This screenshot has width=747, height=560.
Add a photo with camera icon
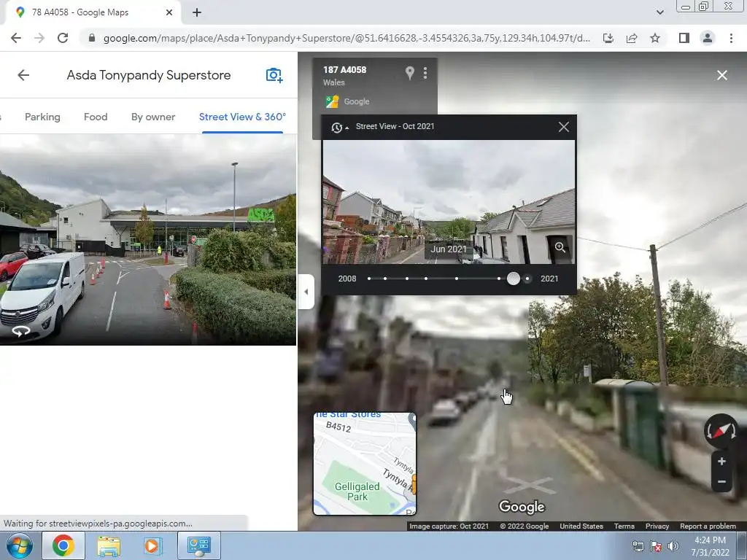pyautogui.click(x=274, y=75)
